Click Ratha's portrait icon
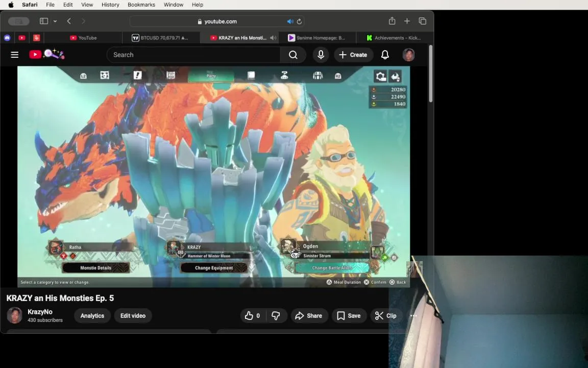 point(56,247)
